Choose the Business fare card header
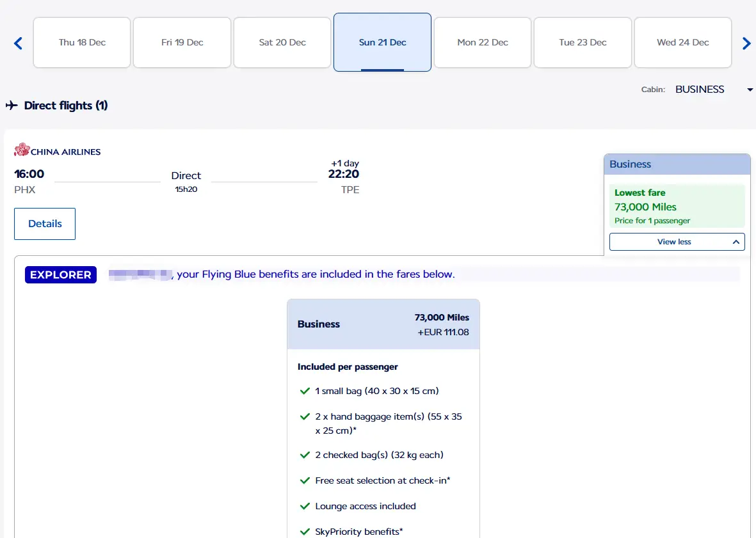The height and width of the screenshot is (538, 756). [383, 324]
